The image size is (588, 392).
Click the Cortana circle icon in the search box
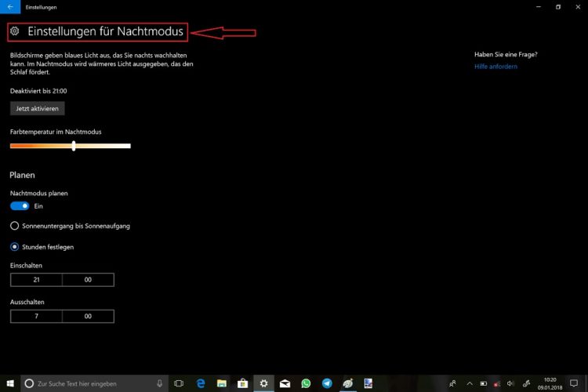[x=29, y=383]
